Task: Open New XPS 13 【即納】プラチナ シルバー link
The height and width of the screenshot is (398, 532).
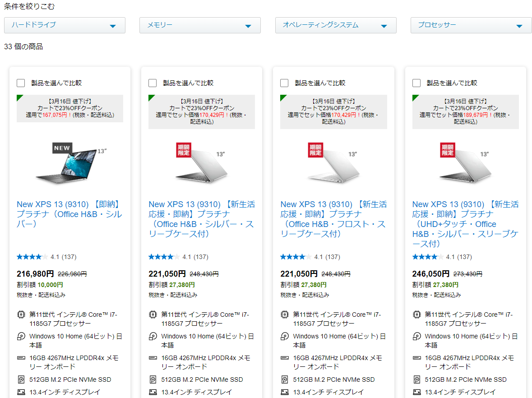Action: click(69, 214)
